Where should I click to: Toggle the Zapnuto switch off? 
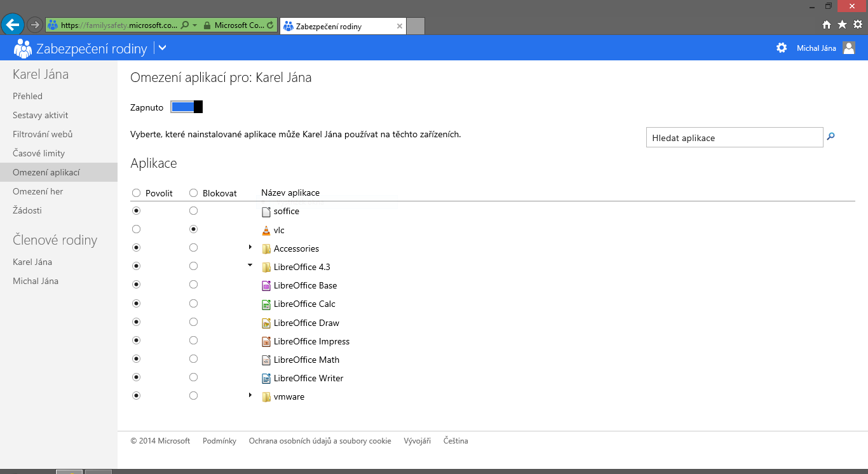(x=186, y=107)
